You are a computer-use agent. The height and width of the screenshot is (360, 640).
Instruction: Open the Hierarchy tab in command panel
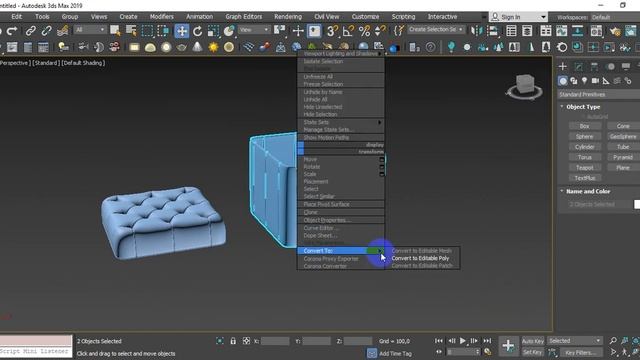pyautogui.click(x=594, y=67)
